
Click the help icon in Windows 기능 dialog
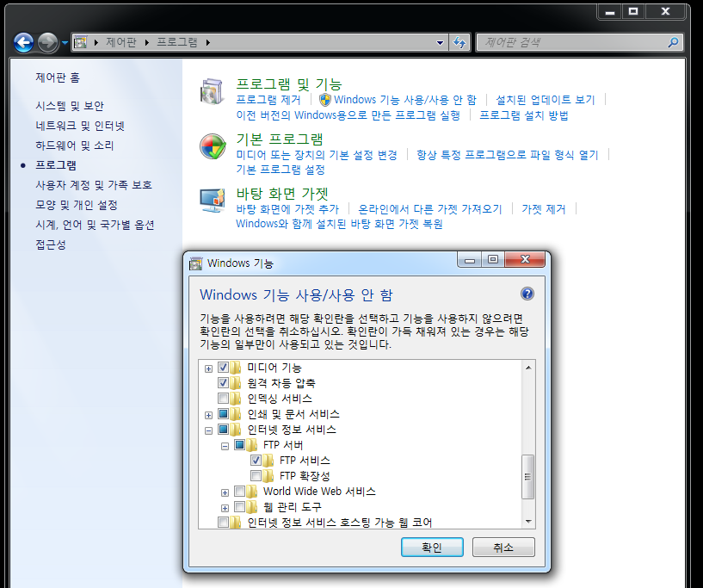527,294
